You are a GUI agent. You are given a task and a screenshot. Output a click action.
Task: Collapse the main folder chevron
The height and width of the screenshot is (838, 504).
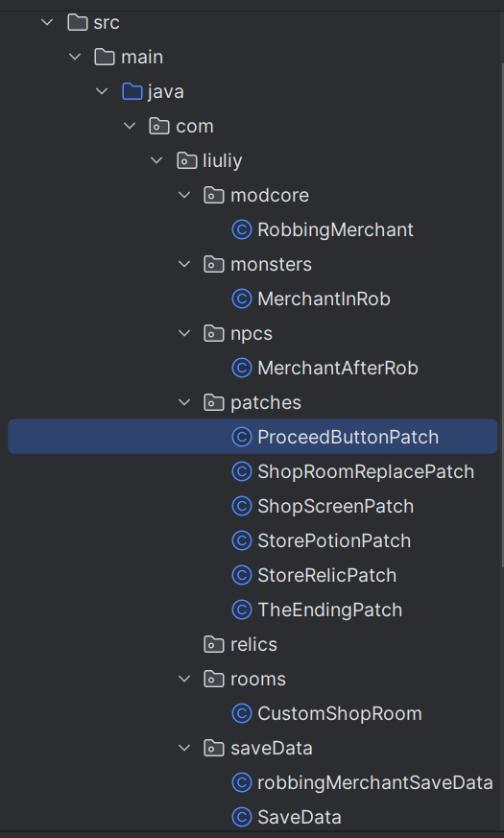pyautogui.click(x=75, y=57)
